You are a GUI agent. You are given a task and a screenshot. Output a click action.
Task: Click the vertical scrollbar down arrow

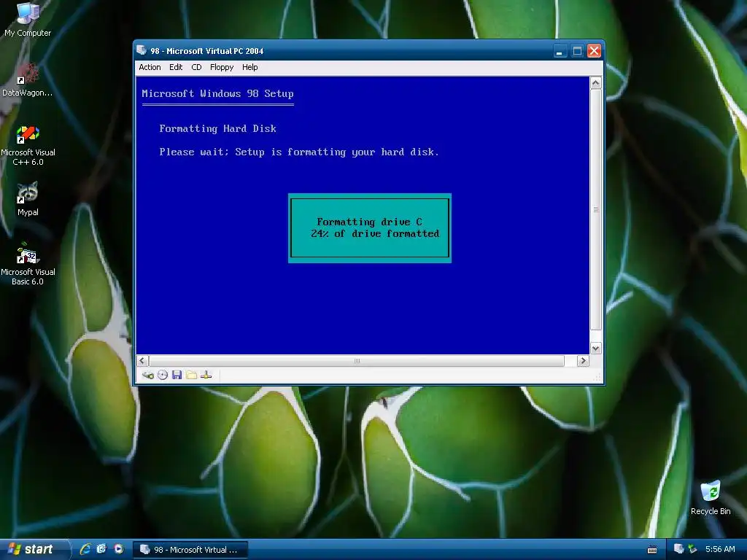click(595, 349)
